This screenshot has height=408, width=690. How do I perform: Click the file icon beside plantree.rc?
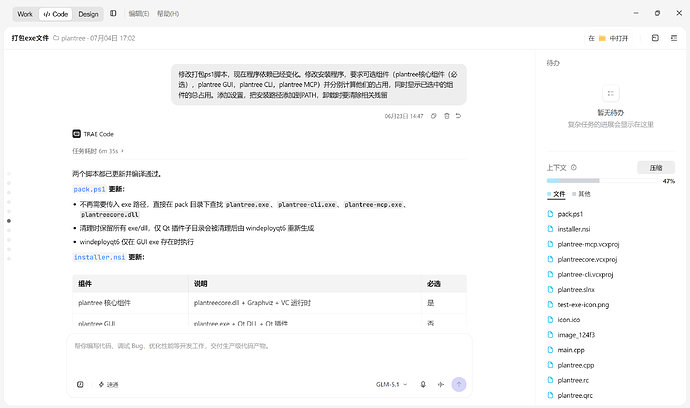click(550, 380)
